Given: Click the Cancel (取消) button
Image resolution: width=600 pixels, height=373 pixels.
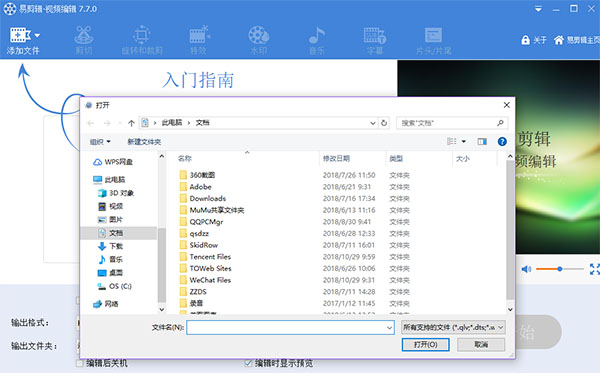Looking at the screenshot, I should click(481, 345).
